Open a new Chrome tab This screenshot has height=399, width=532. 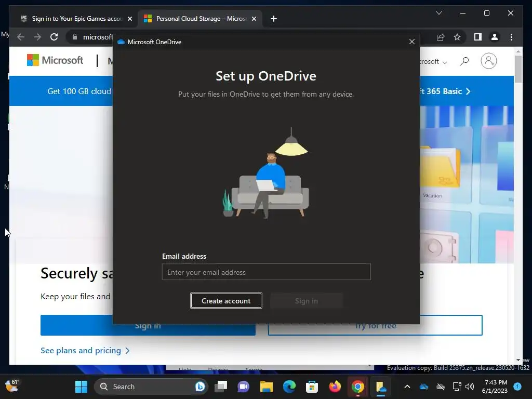274,19
